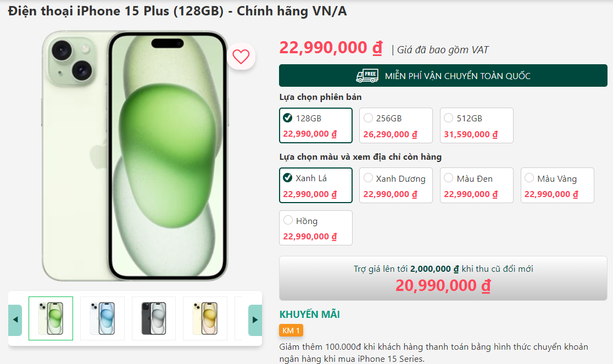Choose the Màu Đen color option

coord(476,186)
